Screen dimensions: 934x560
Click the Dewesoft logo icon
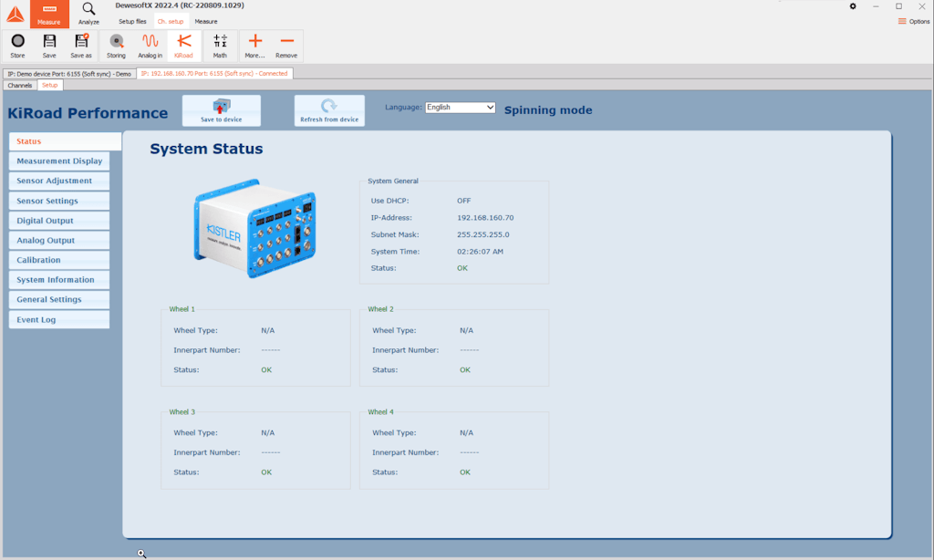(15, 14)
